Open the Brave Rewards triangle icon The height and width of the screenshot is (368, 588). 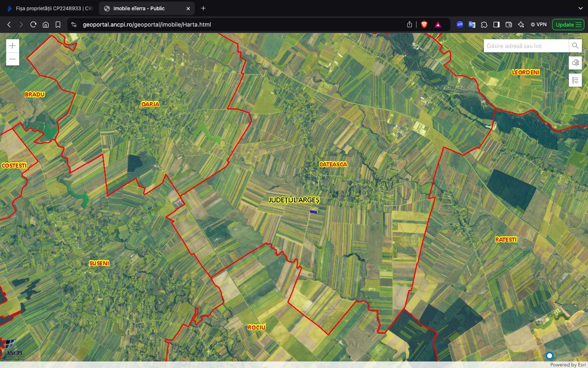pos(438,25)
